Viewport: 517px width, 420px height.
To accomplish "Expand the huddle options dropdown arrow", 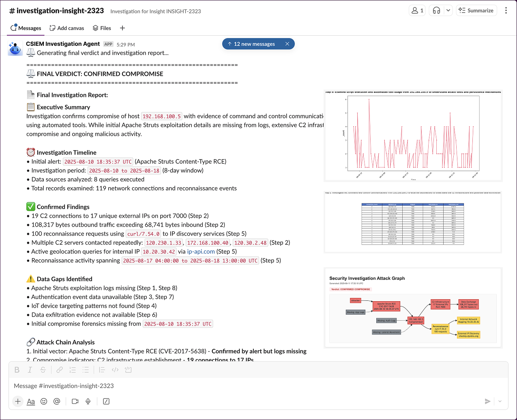I will (448, 11).
